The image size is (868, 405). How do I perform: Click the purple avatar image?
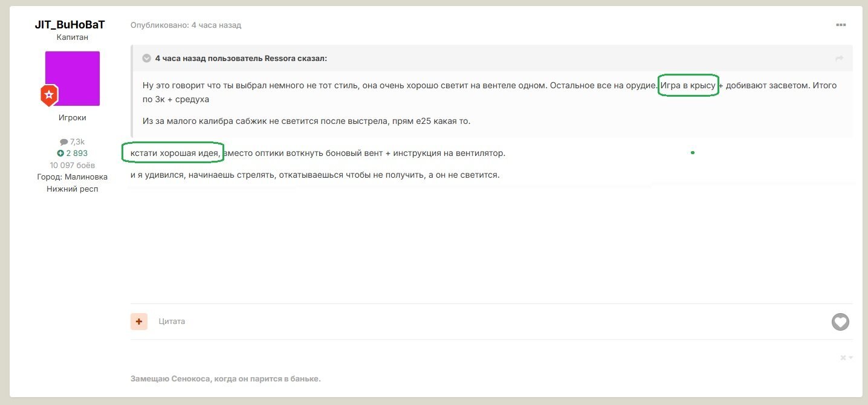[73, 79]
